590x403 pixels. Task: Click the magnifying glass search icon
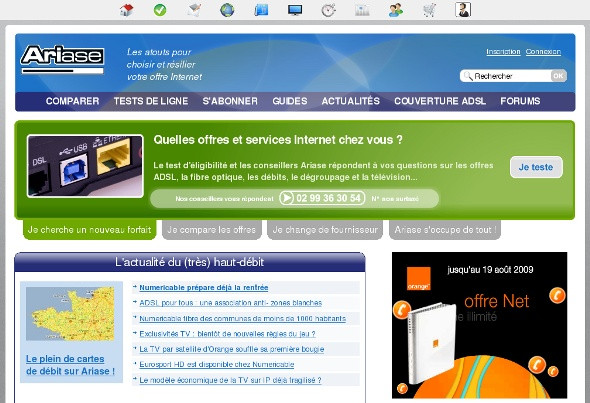[468, 76]
